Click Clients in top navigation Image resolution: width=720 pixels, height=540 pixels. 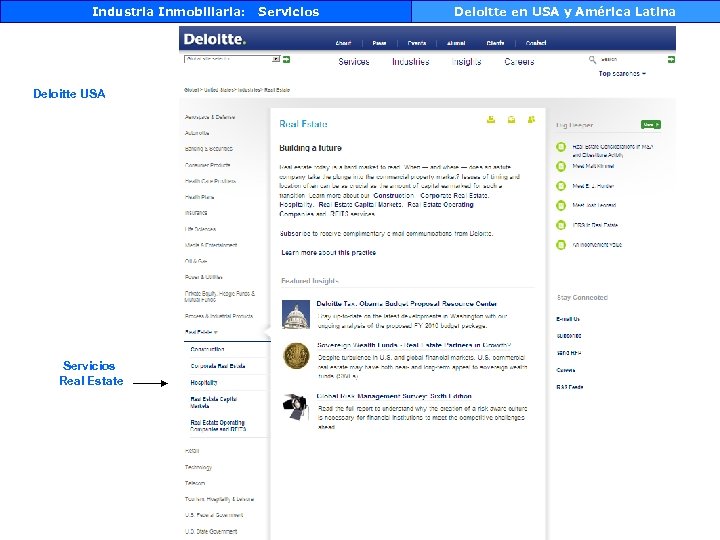coord(495,43)
